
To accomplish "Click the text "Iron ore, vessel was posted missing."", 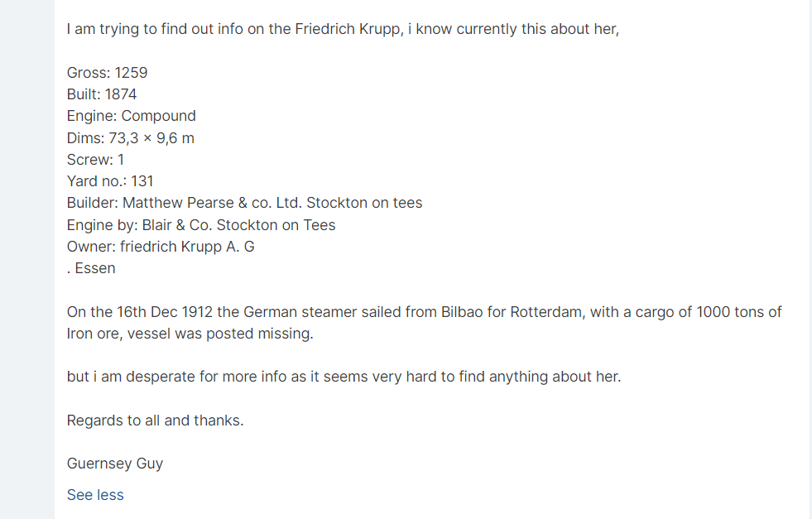I will [190, 334].
